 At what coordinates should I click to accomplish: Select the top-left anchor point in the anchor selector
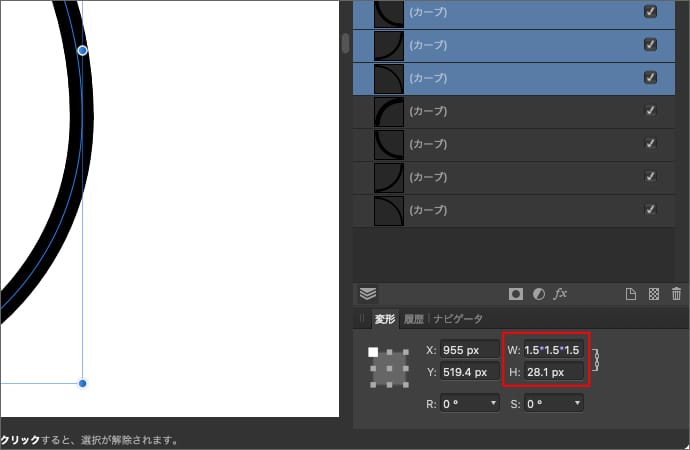(373, 352)
